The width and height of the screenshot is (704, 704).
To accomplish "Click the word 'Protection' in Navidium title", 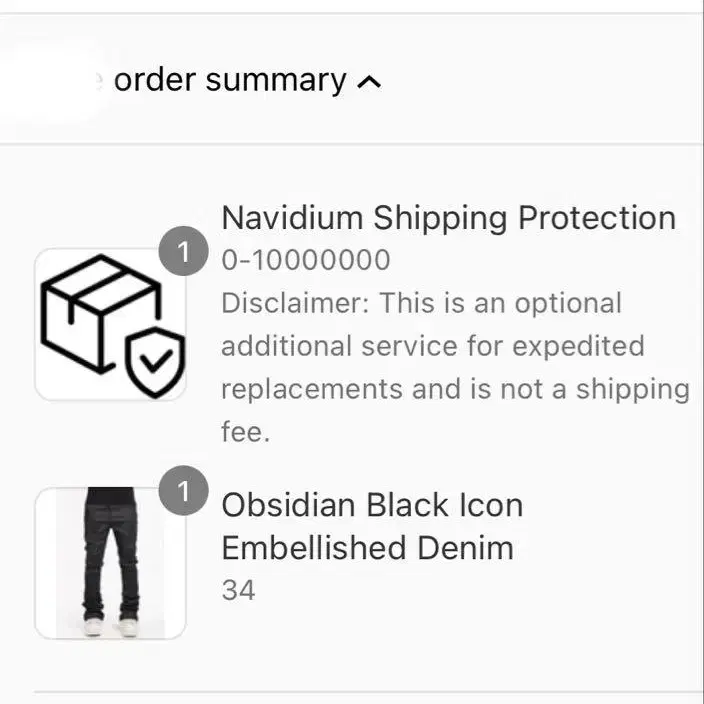I will click(597, 219).
